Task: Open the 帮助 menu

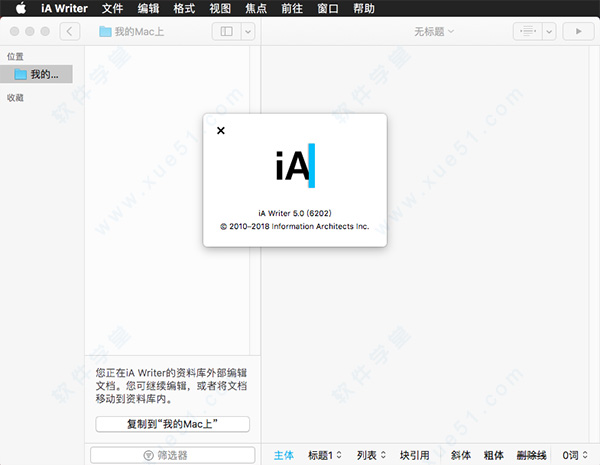Action: pos(364,8)
